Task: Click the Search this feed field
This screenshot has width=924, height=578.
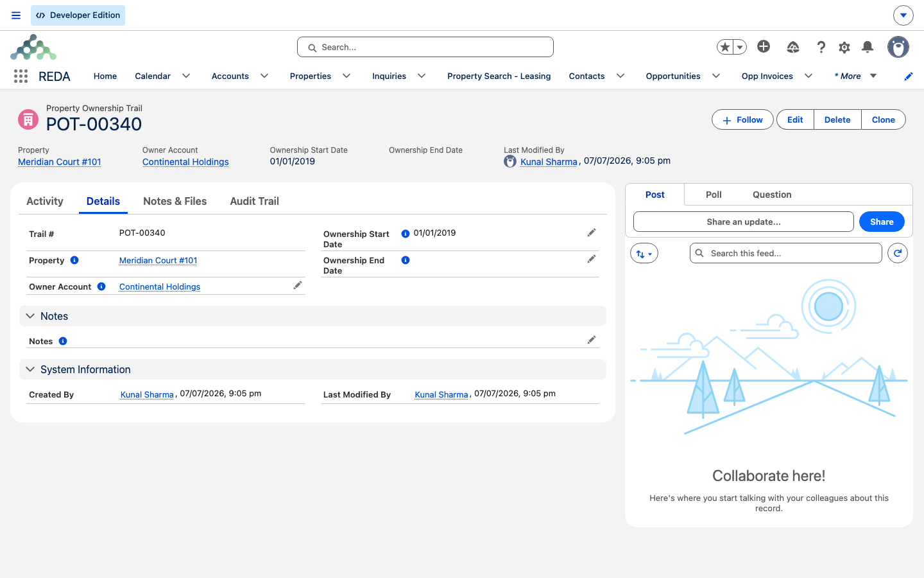Action: tap(786, 253)
